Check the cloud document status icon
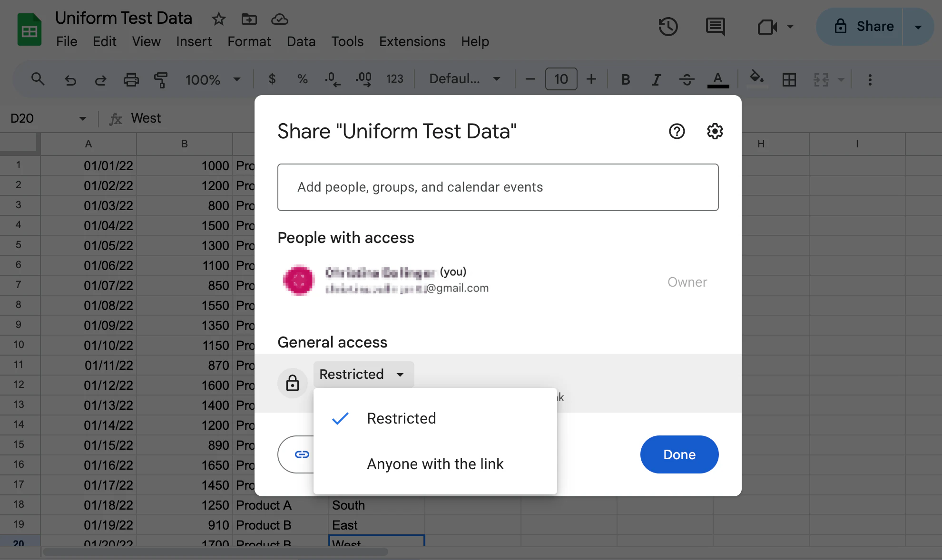 (280, 19)
